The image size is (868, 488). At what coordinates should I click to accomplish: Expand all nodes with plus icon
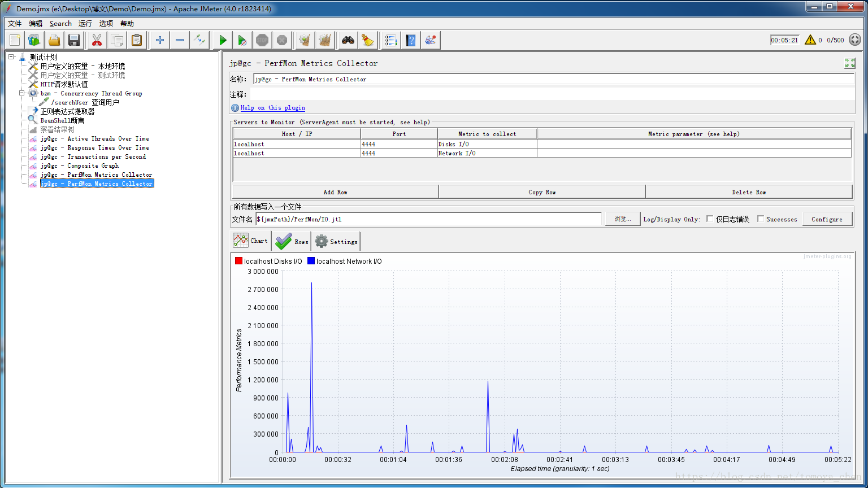160,40
